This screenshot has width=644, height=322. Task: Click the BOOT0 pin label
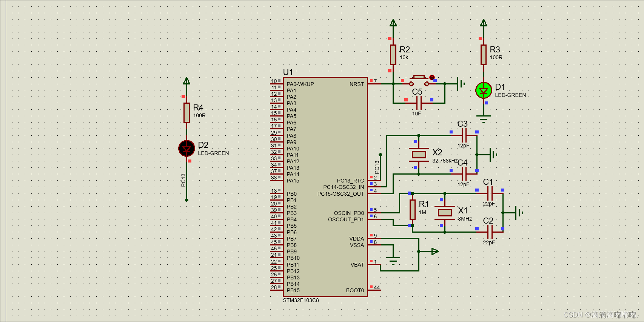(x=355, y=290)
